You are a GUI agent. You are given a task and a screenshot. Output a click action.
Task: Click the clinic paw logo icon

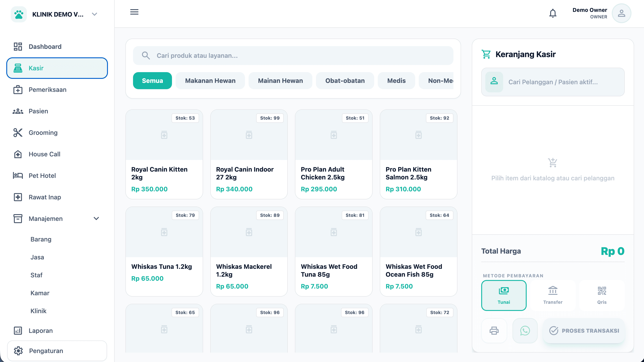[x=19, y=14]
